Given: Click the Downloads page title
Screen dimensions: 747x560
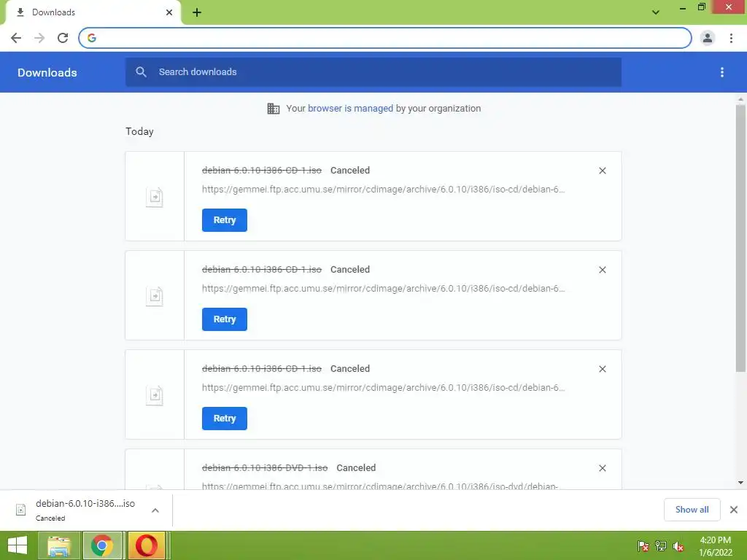Looking at the screenshot, I should coord(47,72).
